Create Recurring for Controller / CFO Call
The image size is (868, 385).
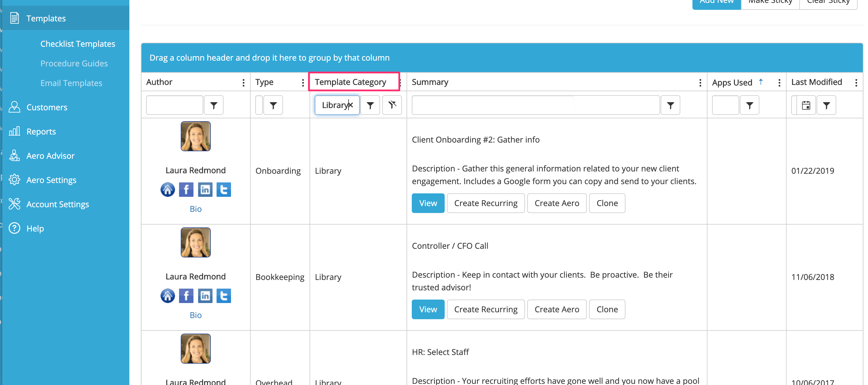point(486,309)
